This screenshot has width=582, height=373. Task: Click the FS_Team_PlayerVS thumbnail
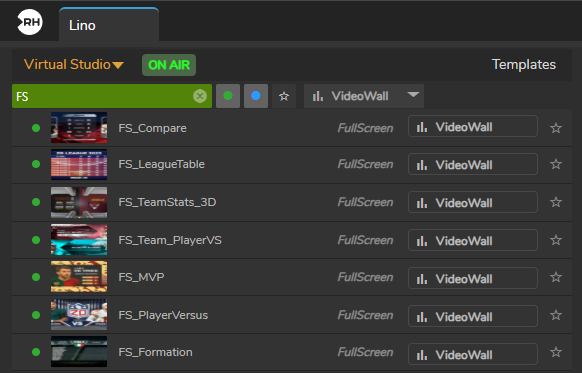click(x=79, y=240)
